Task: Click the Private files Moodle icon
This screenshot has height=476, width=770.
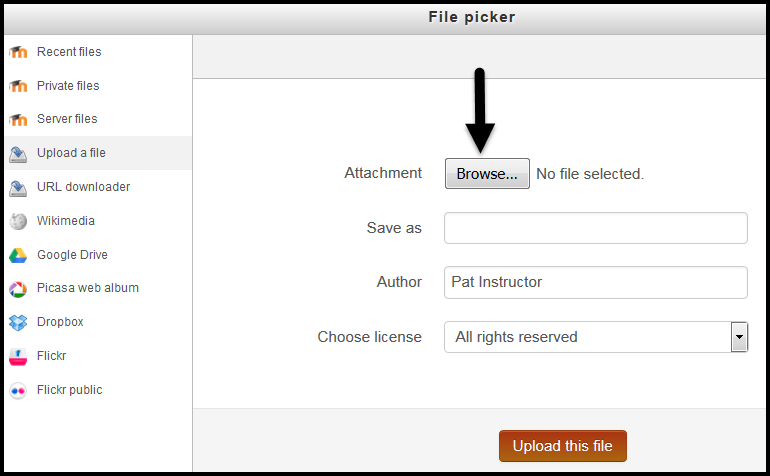Action: pos(18,86)
